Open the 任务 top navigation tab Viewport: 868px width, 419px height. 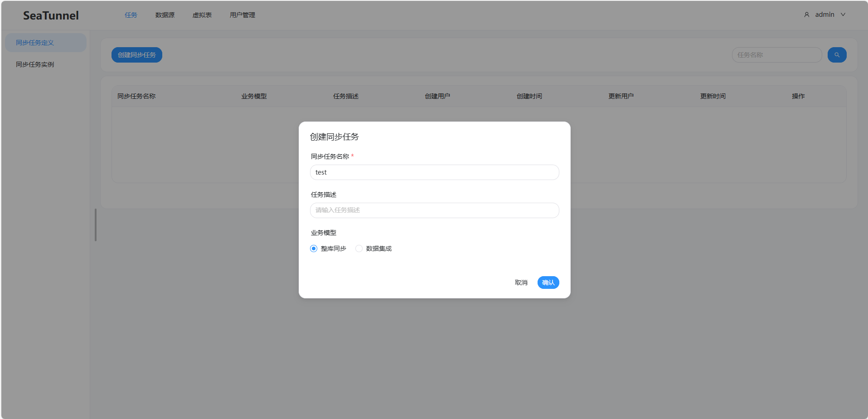(x=131, y=15)
